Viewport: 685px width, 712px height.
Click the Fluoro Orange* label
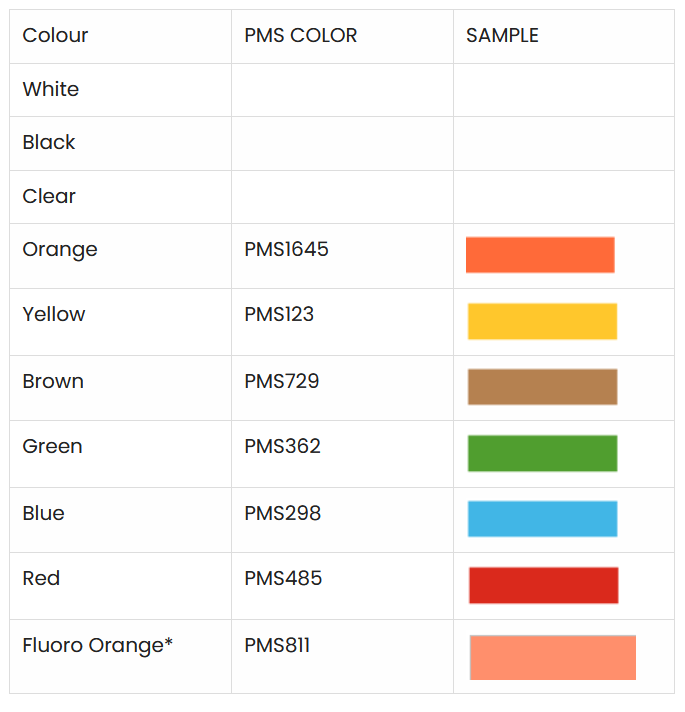97,645
